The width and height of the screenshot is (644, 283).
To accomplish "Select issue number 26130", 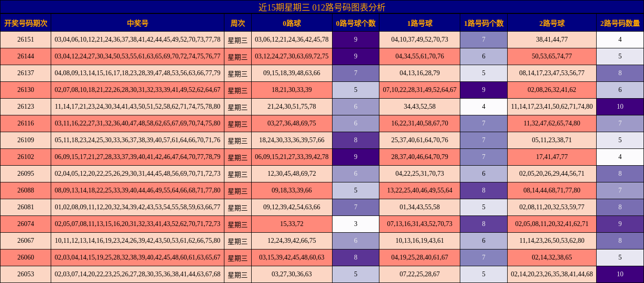I will pos(26,90).
